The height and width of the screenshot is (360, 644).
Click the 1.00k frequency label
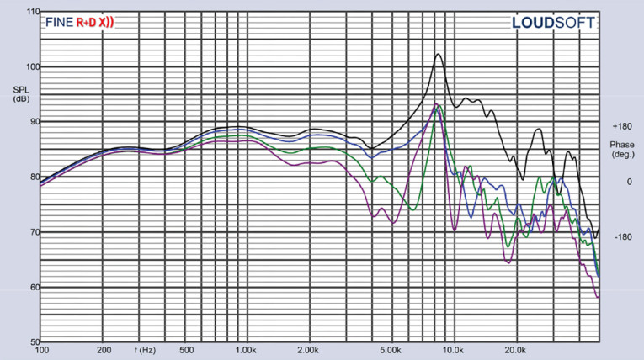246,349
